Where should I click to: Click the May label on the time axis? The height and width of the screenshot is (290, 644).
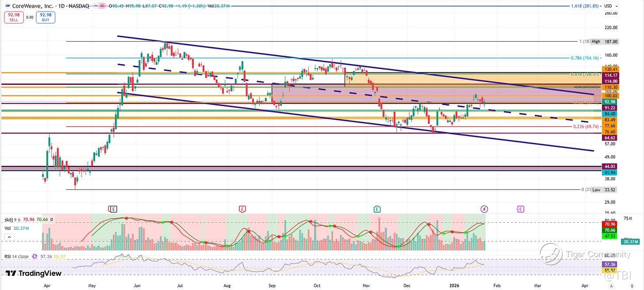(92, 286)
